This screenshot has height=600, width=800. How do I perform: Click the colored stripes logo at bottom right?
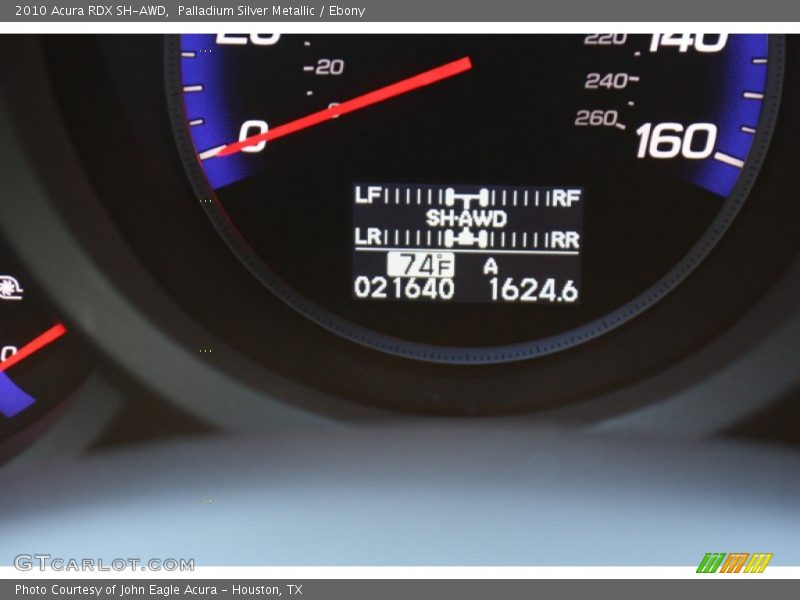[x=733, y=563]
